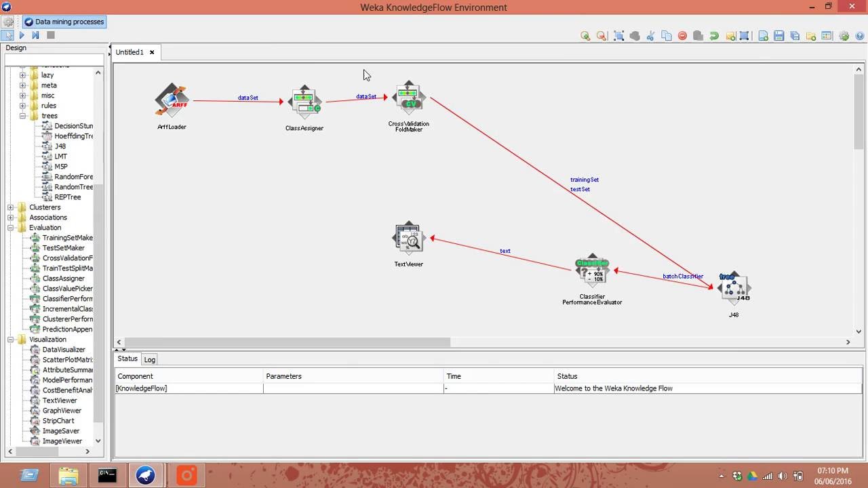Click the new layout icon

click(x=763, y=36)
